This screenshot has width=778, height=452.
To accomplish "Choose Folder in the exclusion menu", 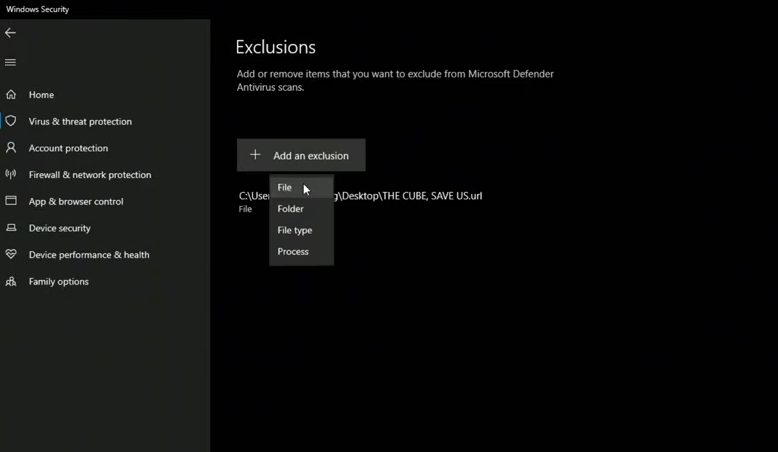I will click(291, 209).
